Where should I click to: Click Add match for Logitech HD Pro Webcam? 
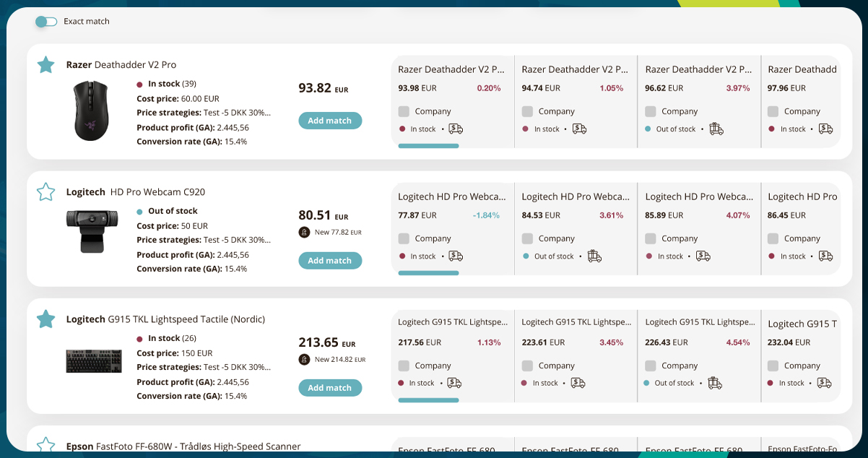tap(330, 261)
